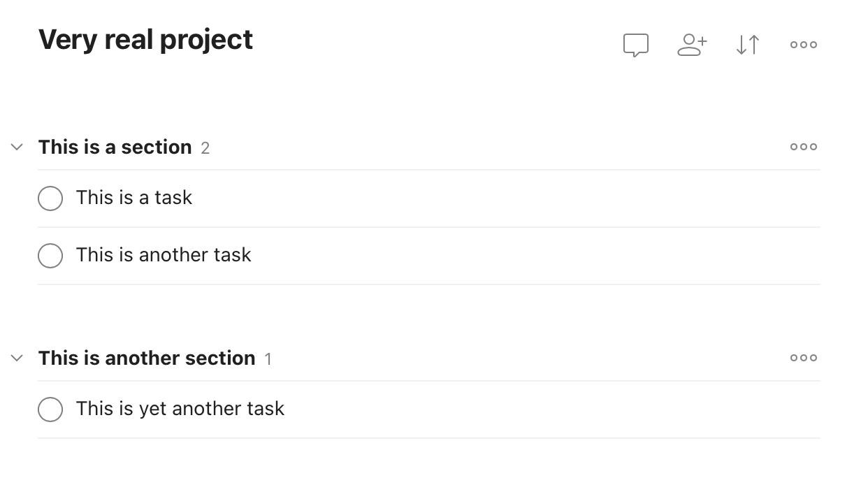Open the 'This is a task' text
The width and height of the screenshot is (868, 478).
134,198
